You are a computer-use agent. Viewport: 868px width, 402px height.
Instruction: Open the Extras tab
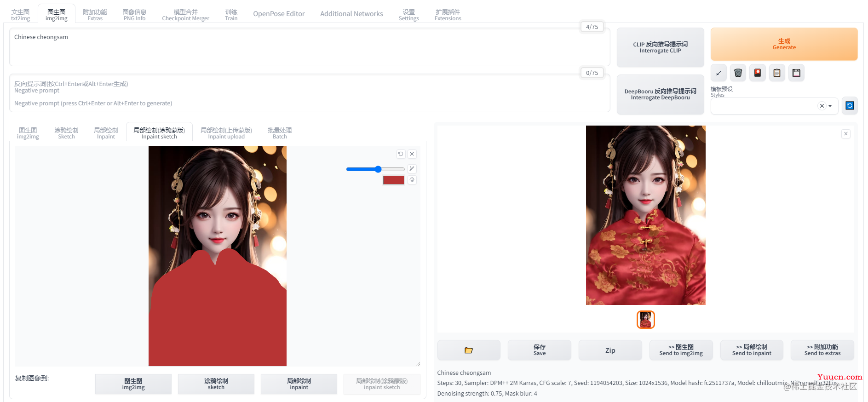pyautogui.click(x=95, y=15)
